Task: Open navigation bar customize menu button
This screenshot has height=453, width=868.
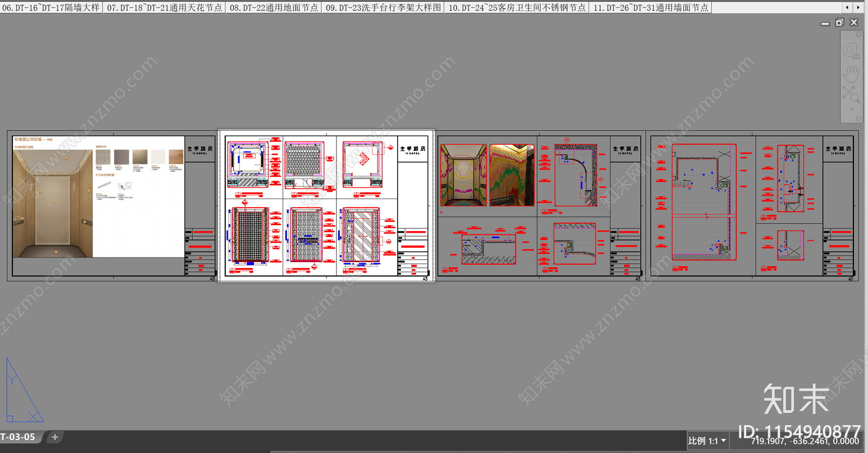Action: point(858,119)
